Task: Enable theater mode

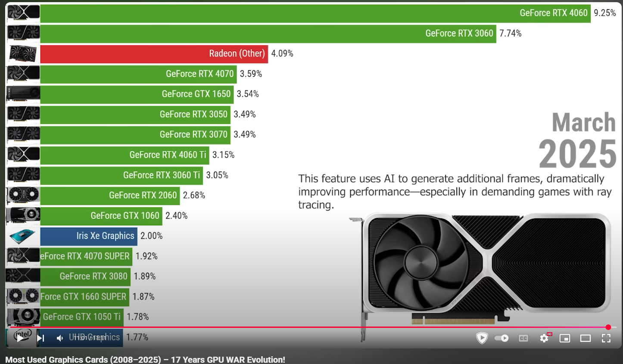Action: [585, 338]
